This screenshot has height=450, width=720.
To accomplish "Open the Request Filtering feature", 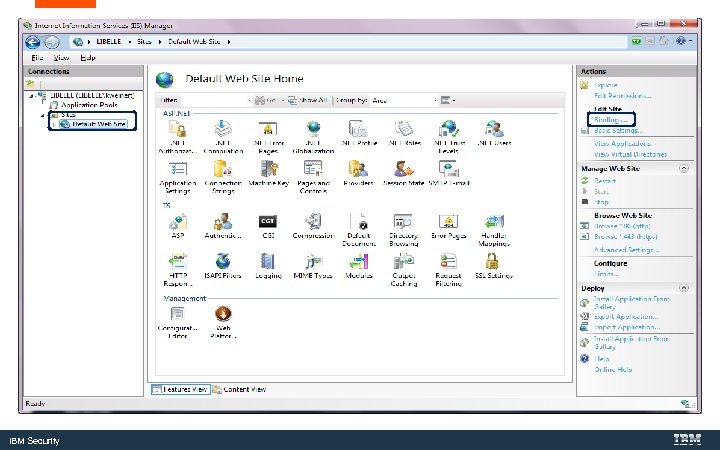I will coord(448,270).
